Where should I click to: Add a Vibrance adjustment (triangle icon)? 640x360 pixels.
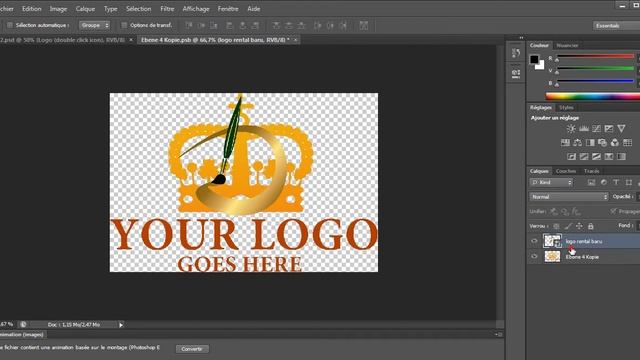[x=621, y=129]
